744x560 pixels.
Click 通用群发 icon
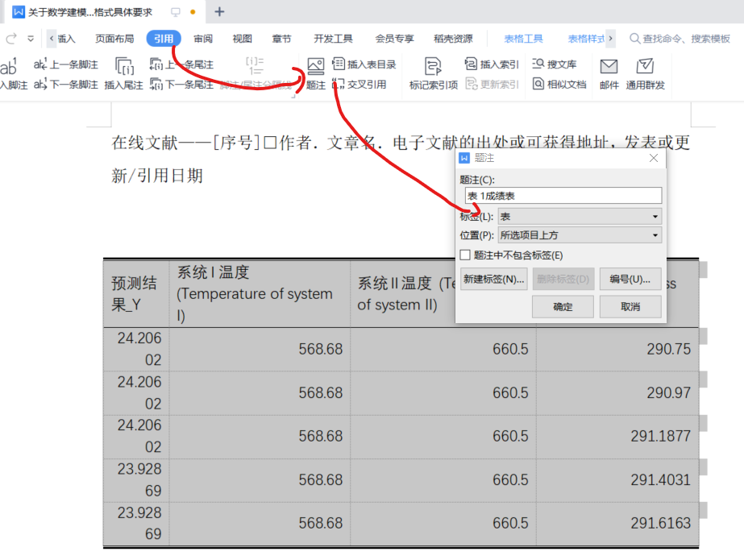point(645,73)
